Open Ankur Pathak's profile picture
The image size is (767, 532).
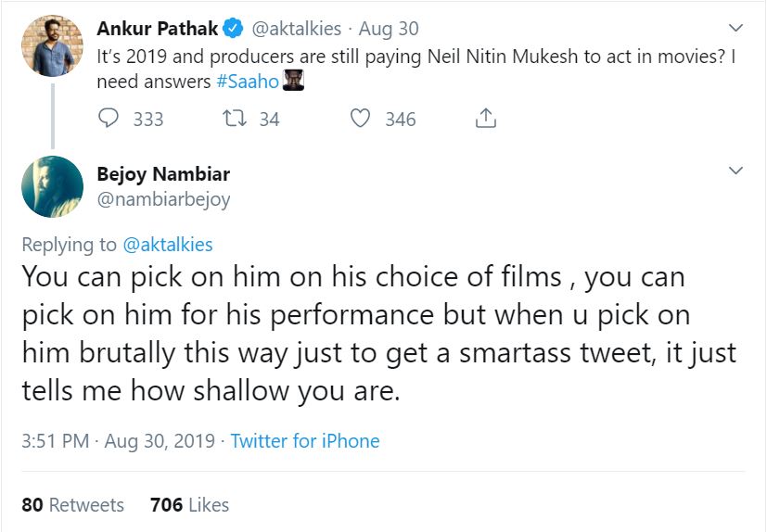53,47
